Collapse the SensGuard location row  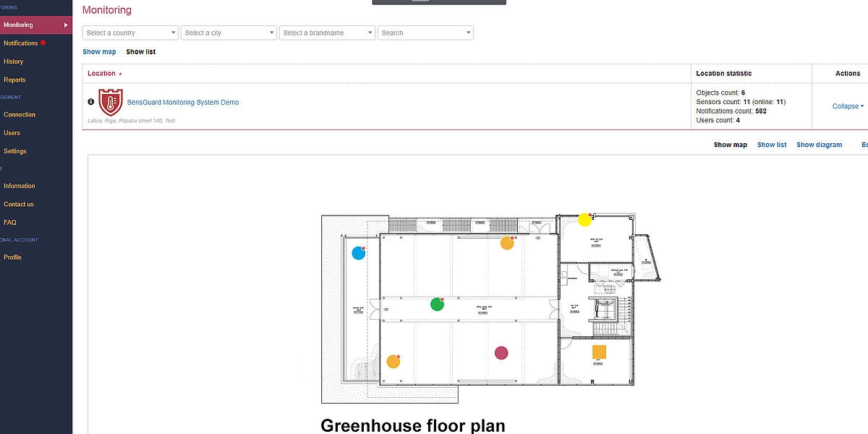[848, 106]
